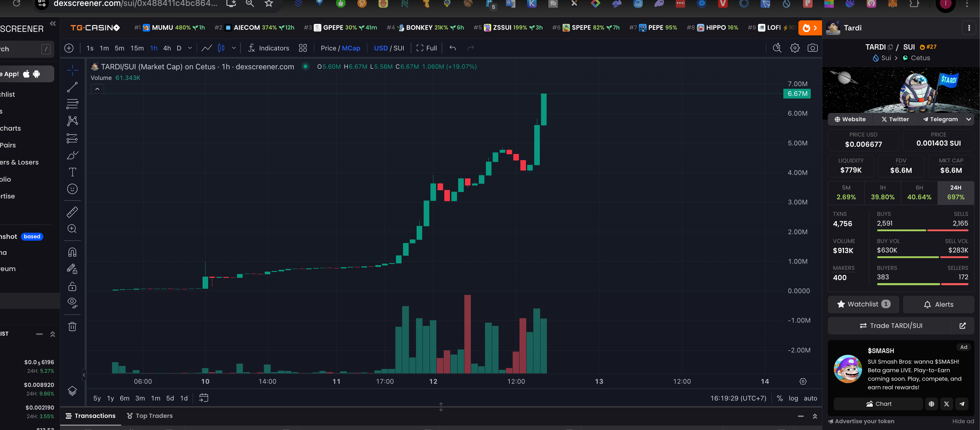Expand more social links chevron
This screenshot has width=980, height=430.
[969, 119]
